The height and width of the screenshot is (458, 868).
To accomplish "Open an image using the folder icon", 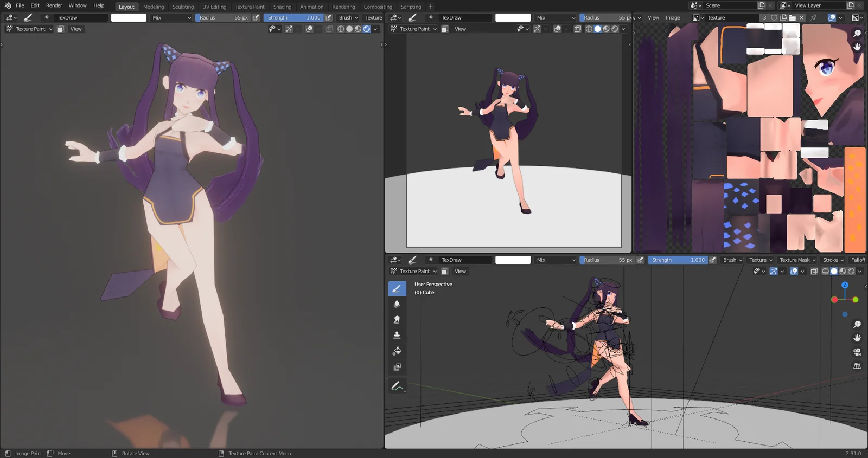I will [793, 17].
